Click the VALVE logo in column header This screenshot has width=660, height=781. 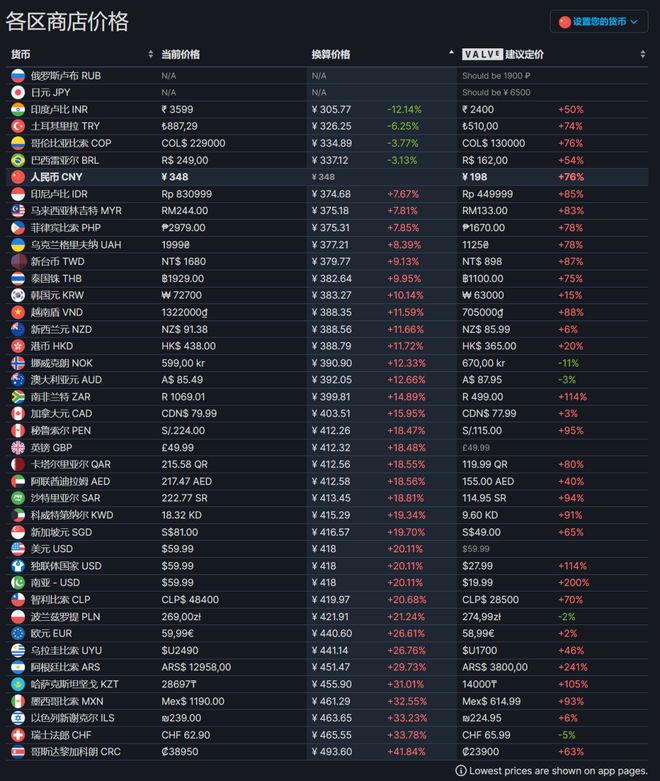tap(482, 54)
